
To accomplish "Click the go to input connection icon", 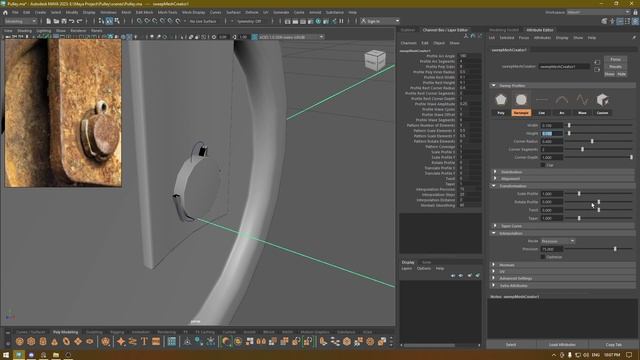I will click(597, 62).
